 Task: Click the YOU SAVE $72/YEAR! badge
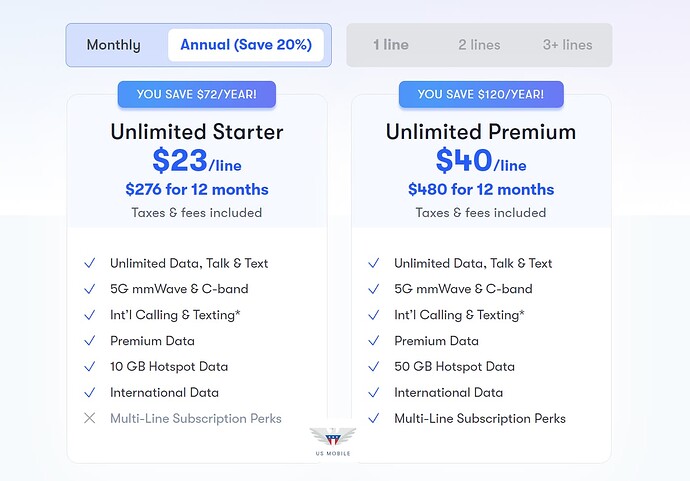point(197,94)
